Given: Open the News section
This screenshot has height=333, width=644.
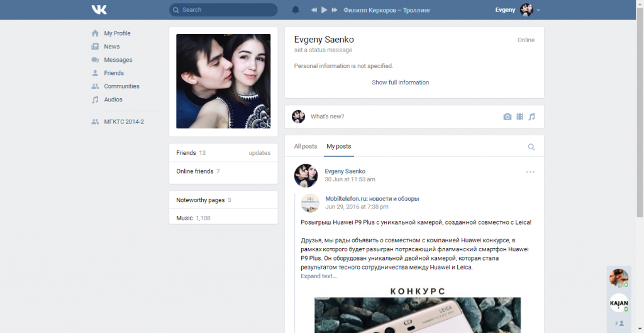Looking at the screenshot, I should [112, 47].
